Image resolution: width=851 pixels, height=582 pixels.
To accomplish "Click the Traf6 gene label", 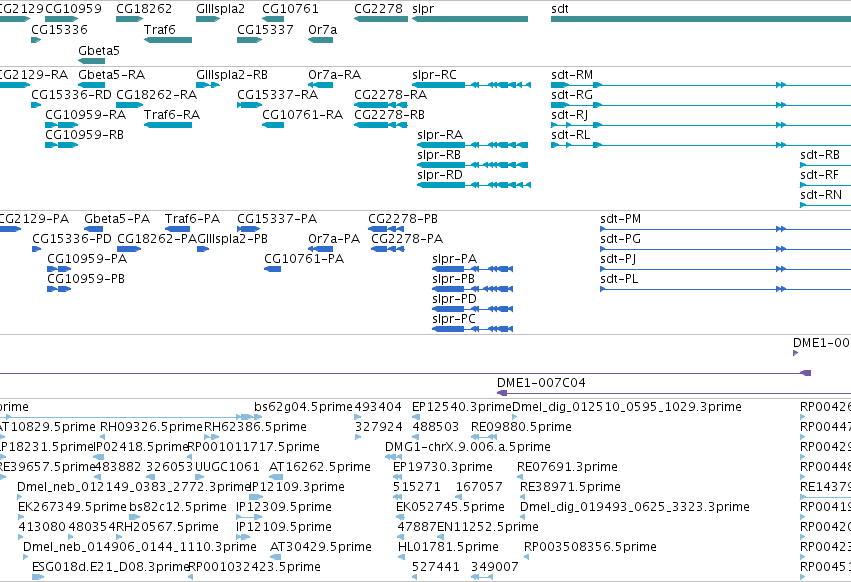I will 160,29.
